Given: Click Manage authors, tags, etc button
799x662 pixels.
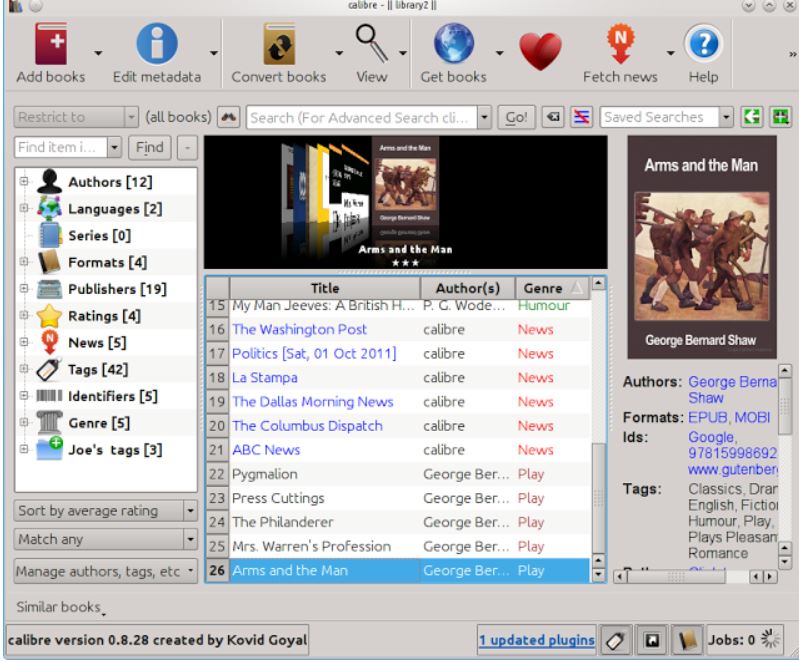Looking at the screenshot, I should [x=105, y=571].
